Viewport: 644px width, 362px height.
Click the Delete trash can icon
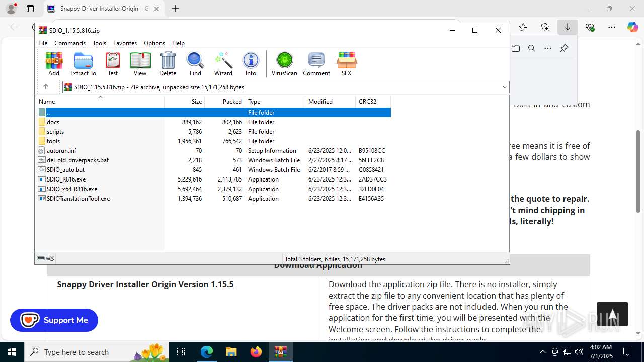tap(168, 64)
